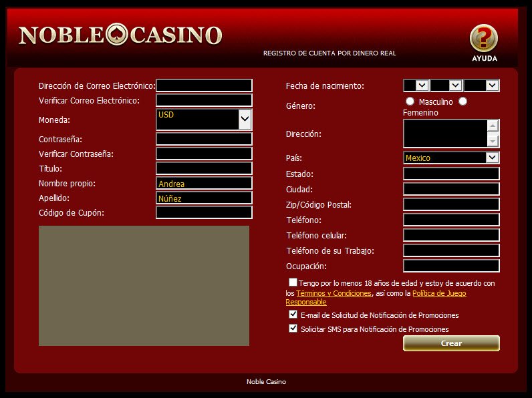
Task: Select the Masculino gender option
Action: point(410,102)
